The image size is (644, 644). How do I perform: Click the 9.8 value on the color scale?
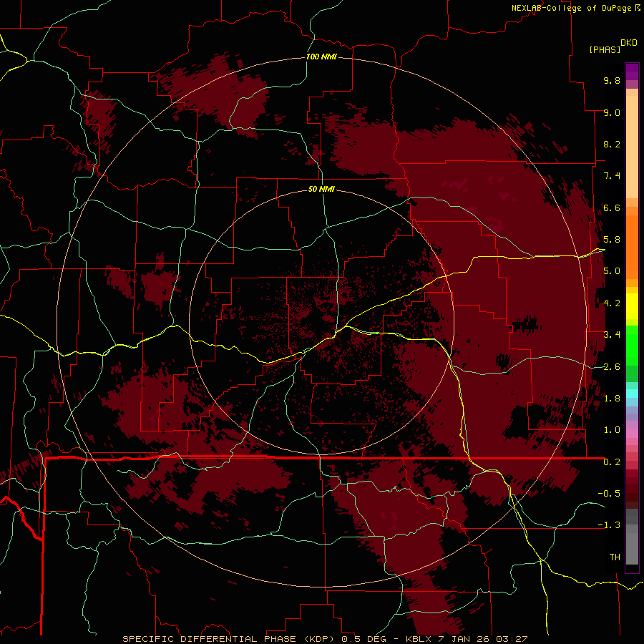[x=612, y=80]
